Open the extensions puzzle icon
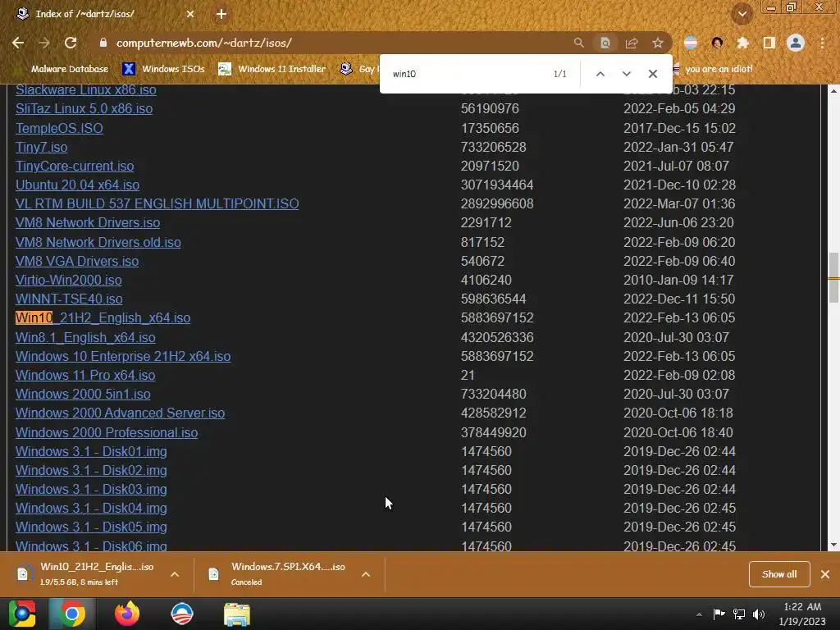The height and width of the screenshot is (630, 840). 742,43
